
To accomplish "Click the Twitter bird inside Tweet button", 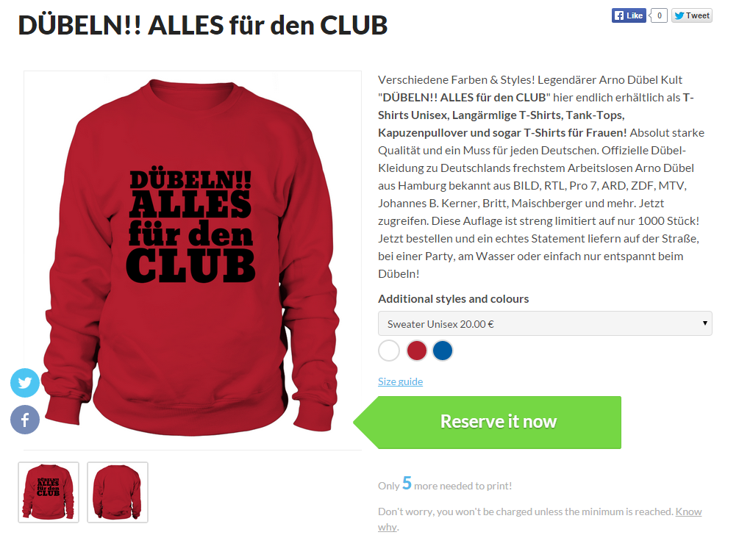I will click(679, 15).
